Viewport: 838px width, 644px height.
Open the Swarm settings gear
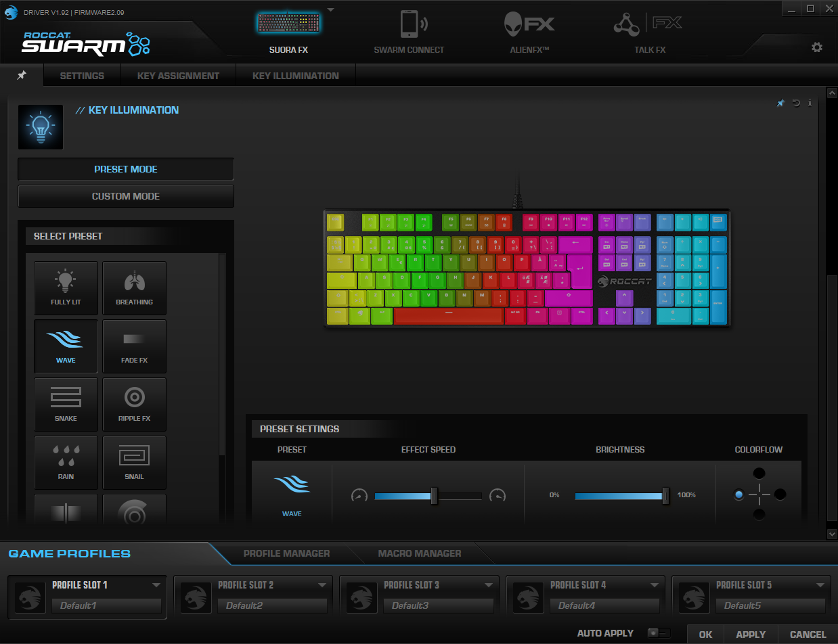point(817,47)
